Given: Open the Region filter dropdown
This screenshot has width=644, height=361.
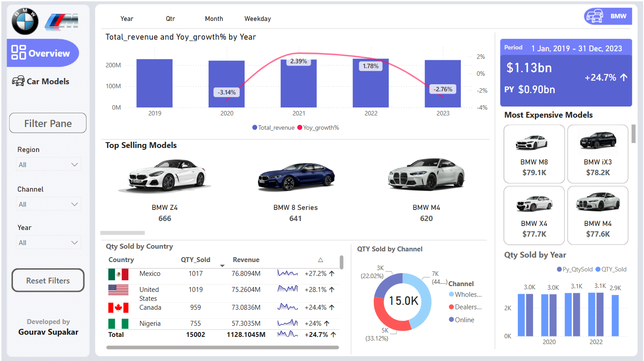Looking at the screenshot, I should coord(48,164).
